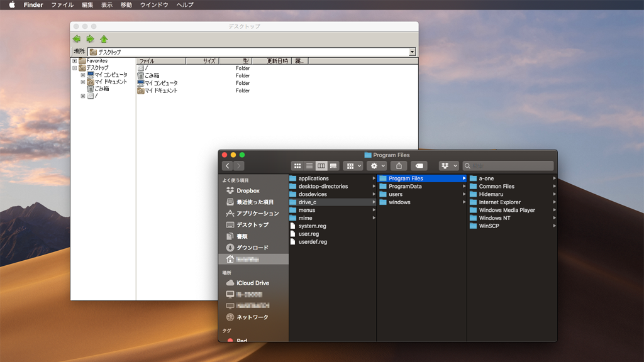Go back in the Finder window
644x362 pixels.
coord(228,166)
